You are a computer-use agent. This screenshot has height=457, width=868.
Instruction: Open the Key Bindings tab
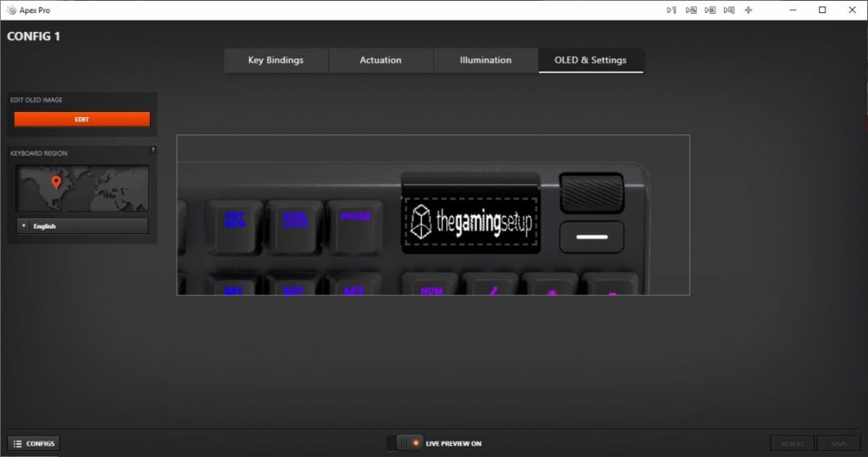276,60
